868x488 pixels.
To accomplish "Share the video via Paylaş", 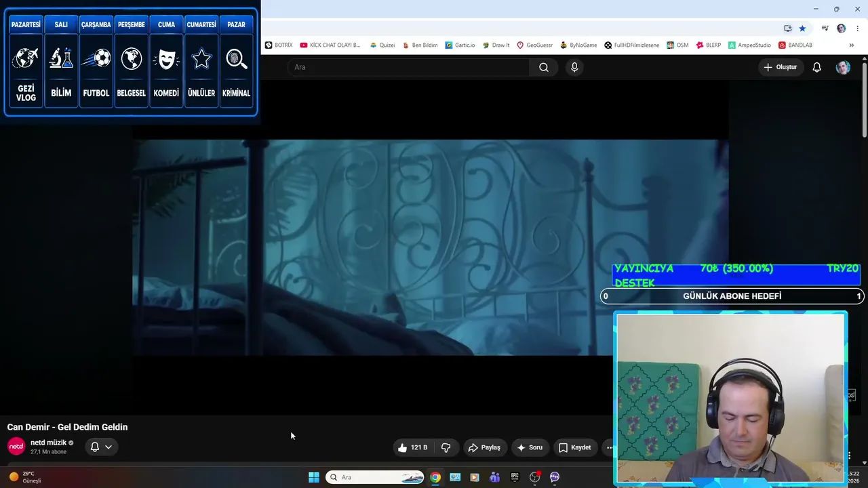I will [x=484, y=447].
